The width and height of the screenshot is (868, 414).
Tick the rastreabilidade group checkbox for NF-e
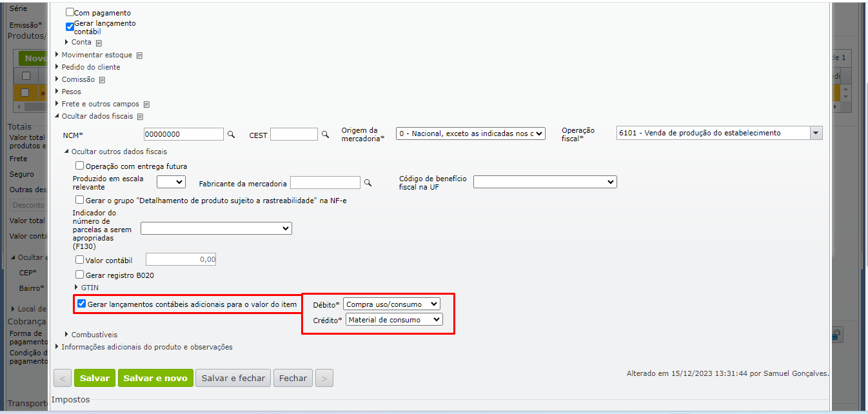pyautogui.click(x=80, y=200)
